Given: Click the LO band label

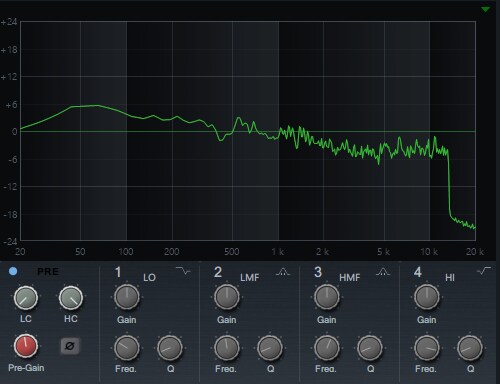Looking at the screenshot, I should 149,277.
